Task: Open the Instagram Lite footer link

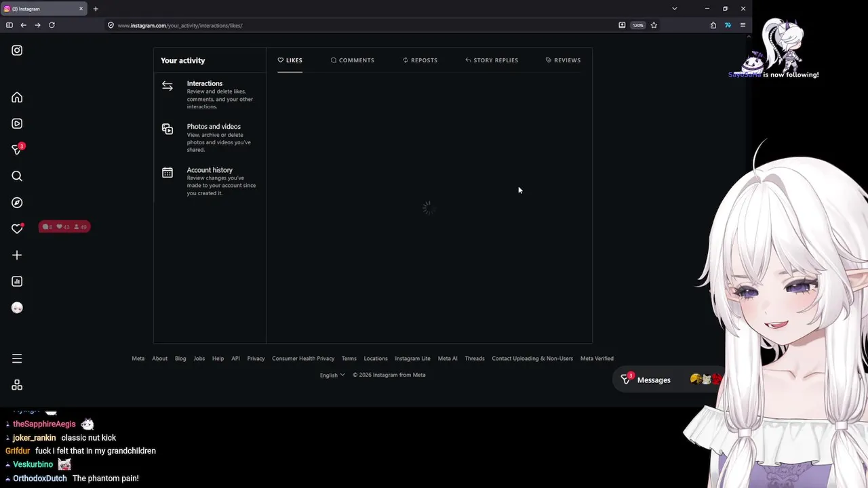Action: click(412, 359)
